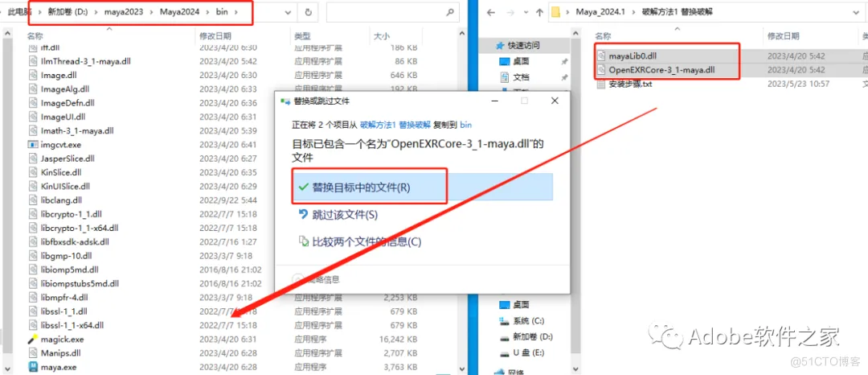868x375 pixels.
Task: Click the search magnifier in left window
Action: pyautogui.click(x=450, y=11)
